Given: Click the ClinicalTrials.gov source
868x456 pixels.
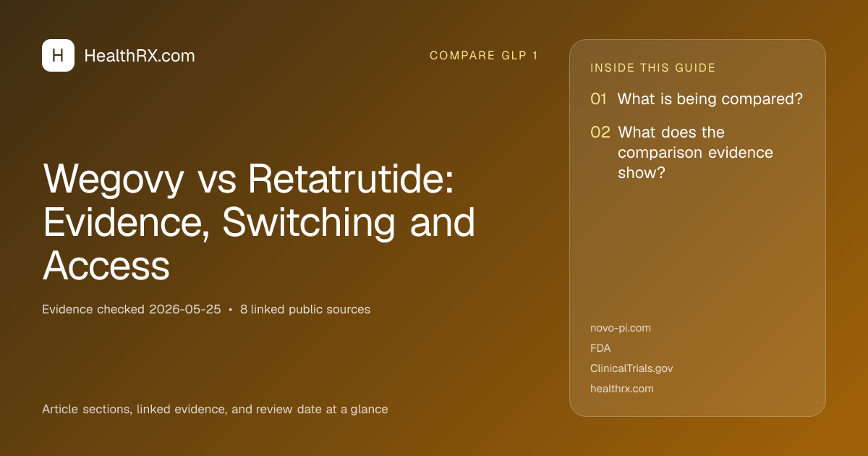Looking at the screenshot, I should click(631, 368).
